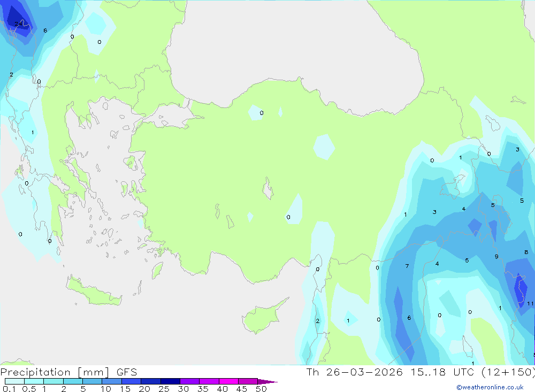The height and width of the screenshot is (392, 535).
Task: Click the 'Th 26-03-2026 15..18 UTC' timestamp
Action: point(390,372)
